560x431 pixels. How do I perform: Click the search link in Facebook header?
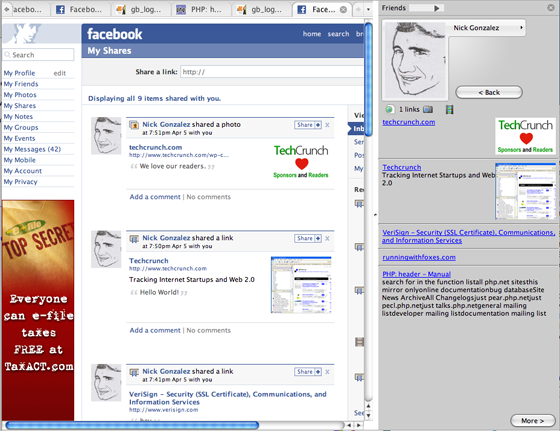(x=338, y=34)
